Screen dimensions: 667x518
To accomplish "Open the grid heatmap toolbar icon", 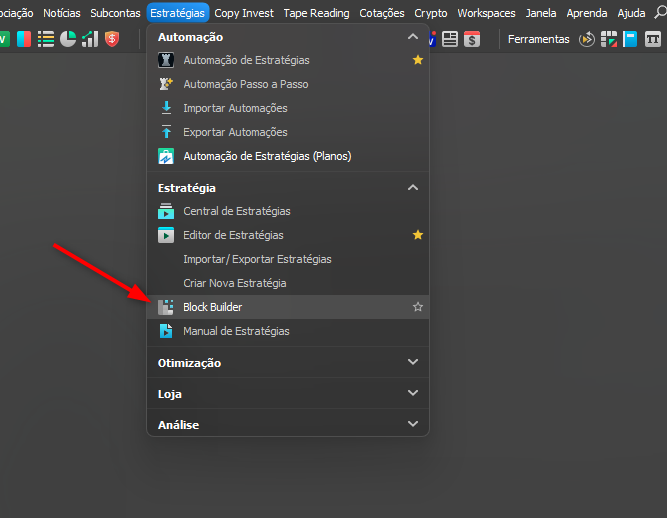I will coord(609,39).
